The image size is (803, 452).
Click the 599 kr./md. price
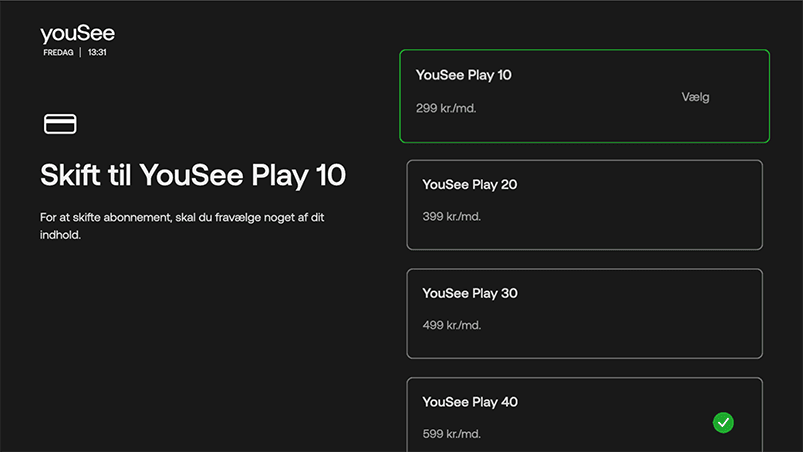(x=451, y=434)
